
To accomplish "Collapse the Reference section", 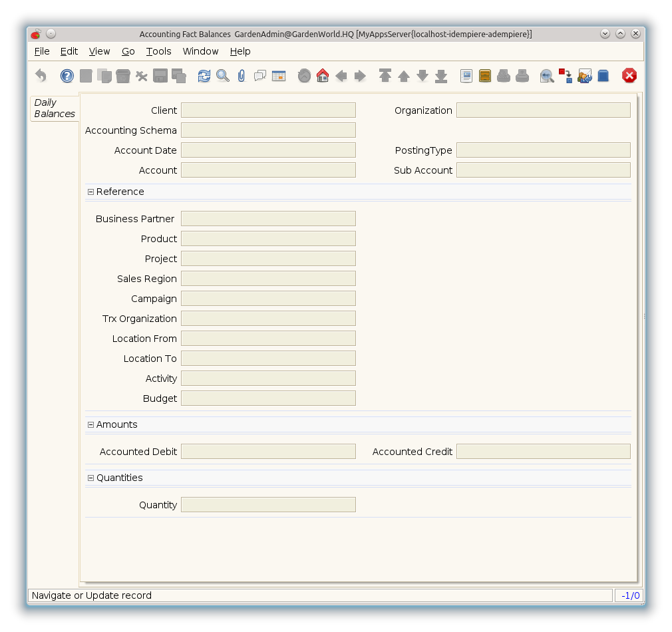I will [x=91, y=192].
